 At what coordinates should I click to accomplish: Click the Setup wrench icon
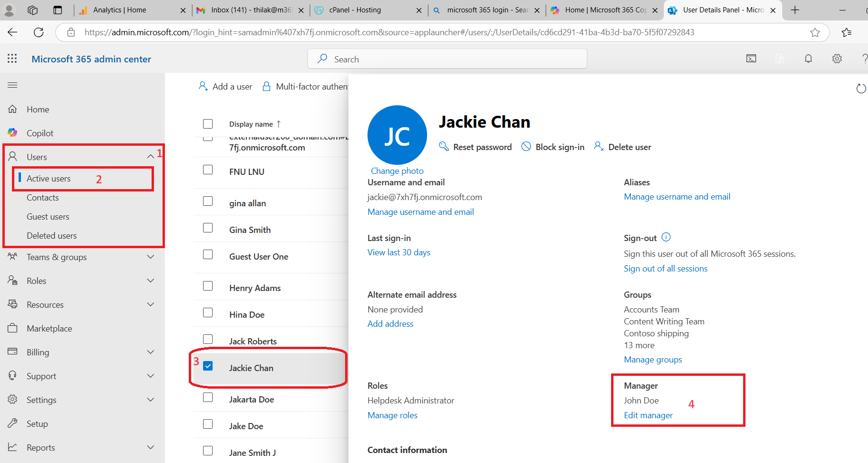(13, 423)
